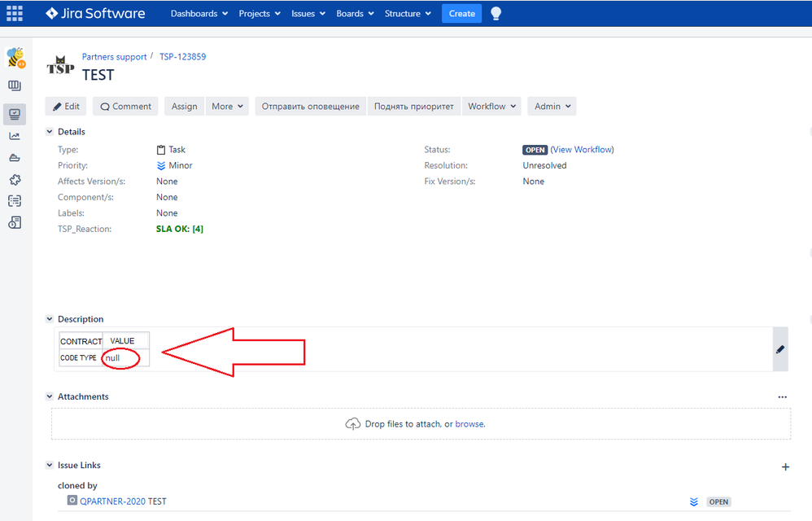
Task: Click the Jira Software logo
Action: [95, 14]
